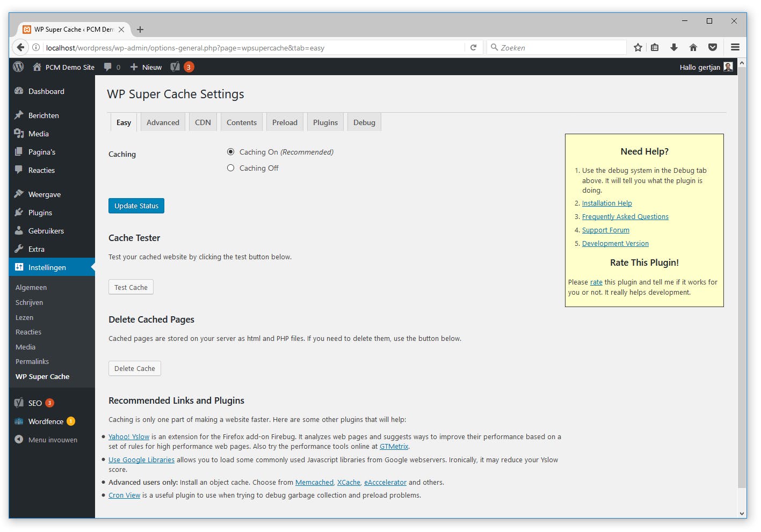This screenshot has height=532, width=761.
Task: Click the Delete Cache button
Action: tap(135, 369)
